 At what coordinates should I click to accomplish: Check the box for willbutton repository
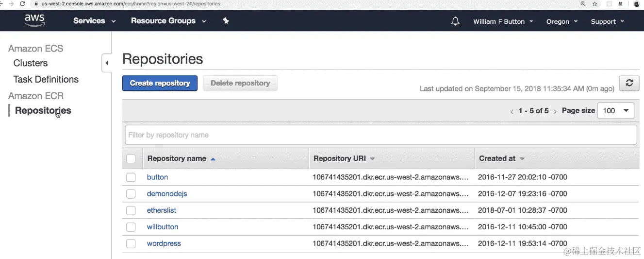[131, 227]
